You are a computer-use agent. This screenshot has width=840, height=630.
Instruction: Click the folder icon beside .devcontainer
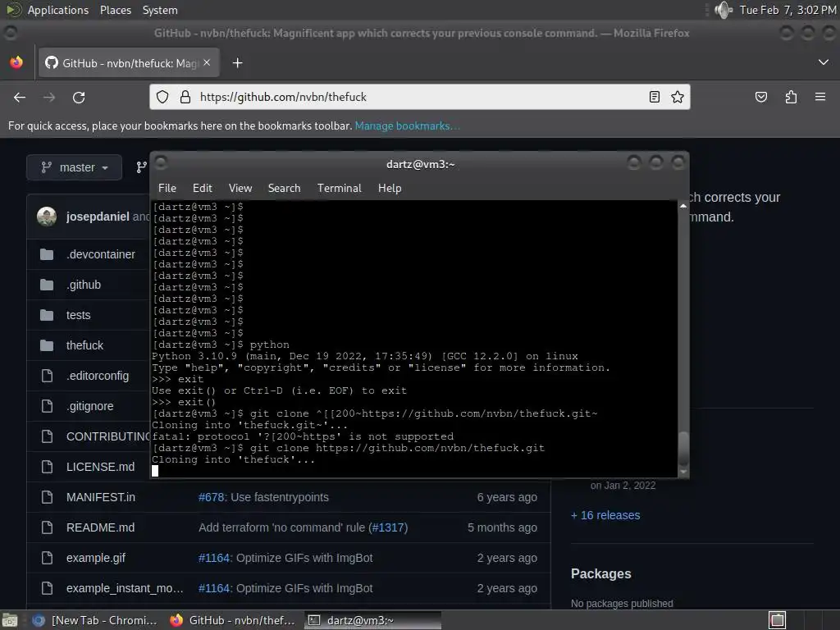tap(47, 254)
